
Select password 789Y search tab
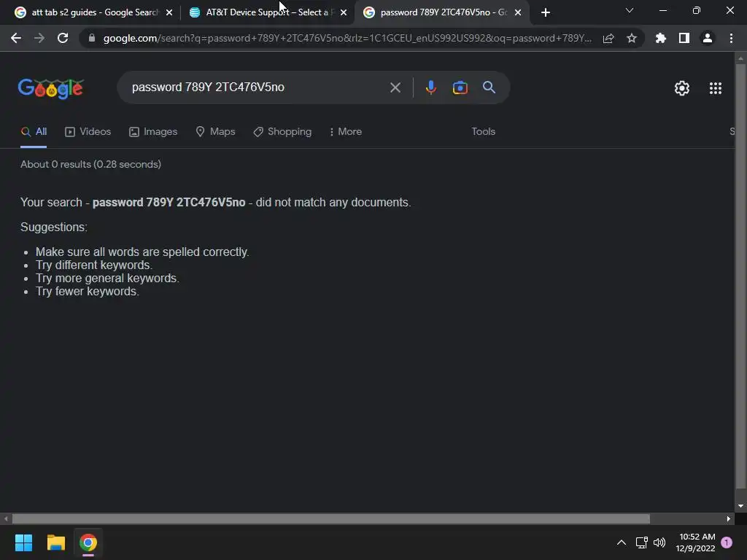pos(442,12)
